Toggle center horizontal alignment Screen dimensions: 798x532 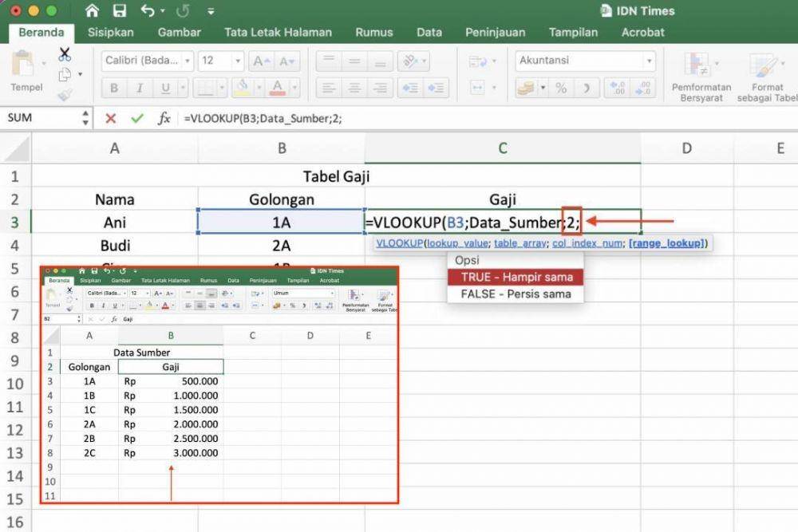355,88
